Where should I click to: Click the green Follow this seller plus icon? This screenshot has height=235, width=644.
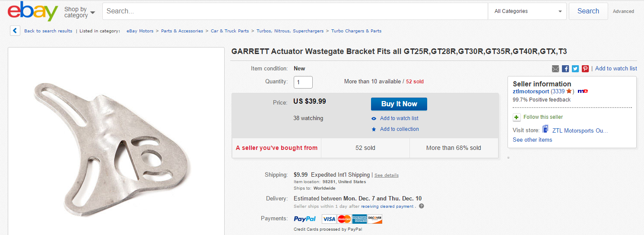point(517,117)
